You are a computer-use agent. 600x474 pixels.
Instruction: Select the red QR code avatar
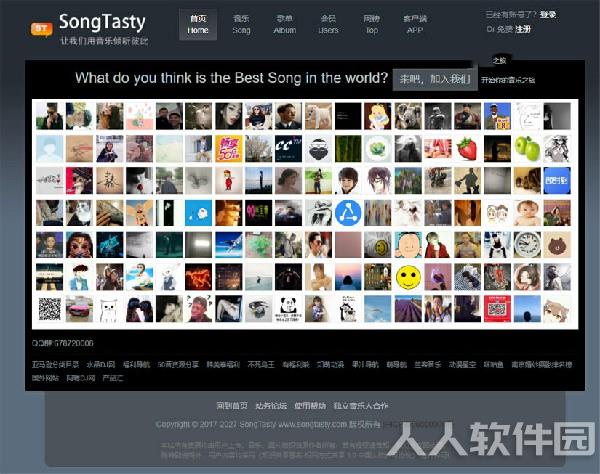(497, 309)
